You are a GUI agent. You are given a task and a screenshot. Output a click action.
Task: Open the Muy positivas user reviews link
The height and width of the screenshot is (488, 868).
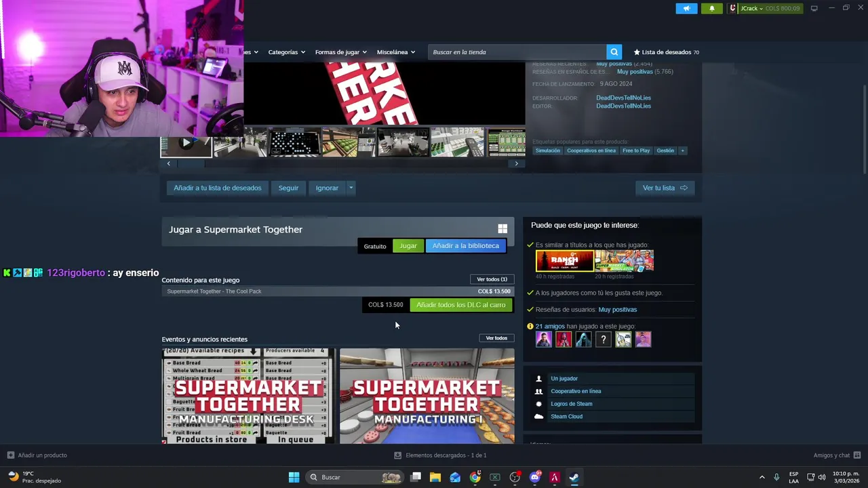point(617,310)
